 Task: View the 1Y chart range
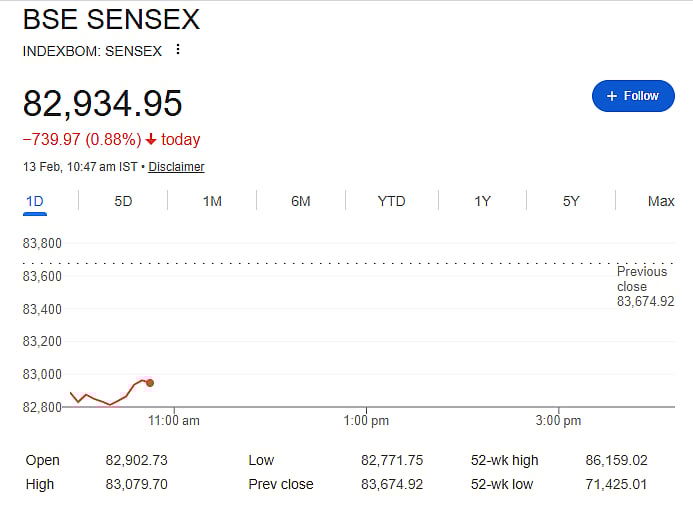pyautogui.click(x=482, y=201)
